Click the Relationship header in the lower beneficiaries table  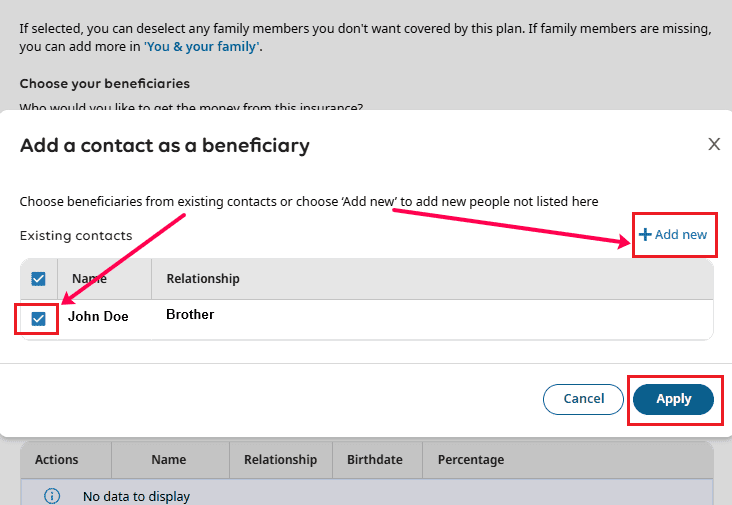pyautogui.click(x=281, y=460)
